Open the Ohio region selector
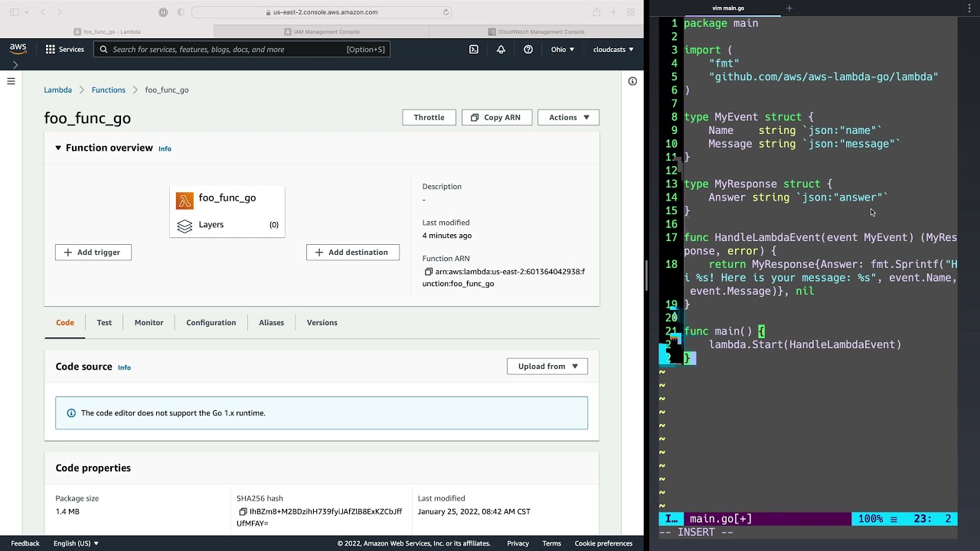 (x=562, y=50)
